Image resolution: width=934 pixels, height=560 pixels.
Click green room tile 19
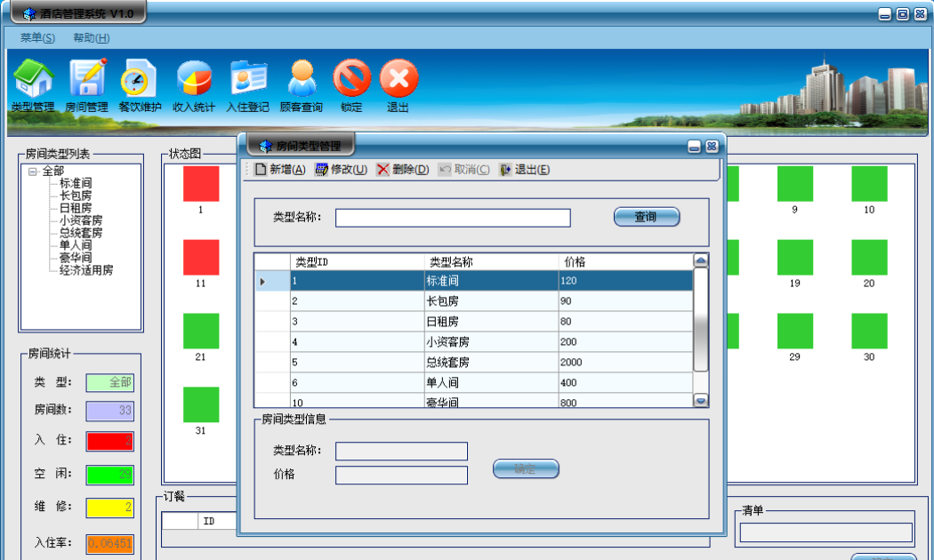tap(795, 257)
